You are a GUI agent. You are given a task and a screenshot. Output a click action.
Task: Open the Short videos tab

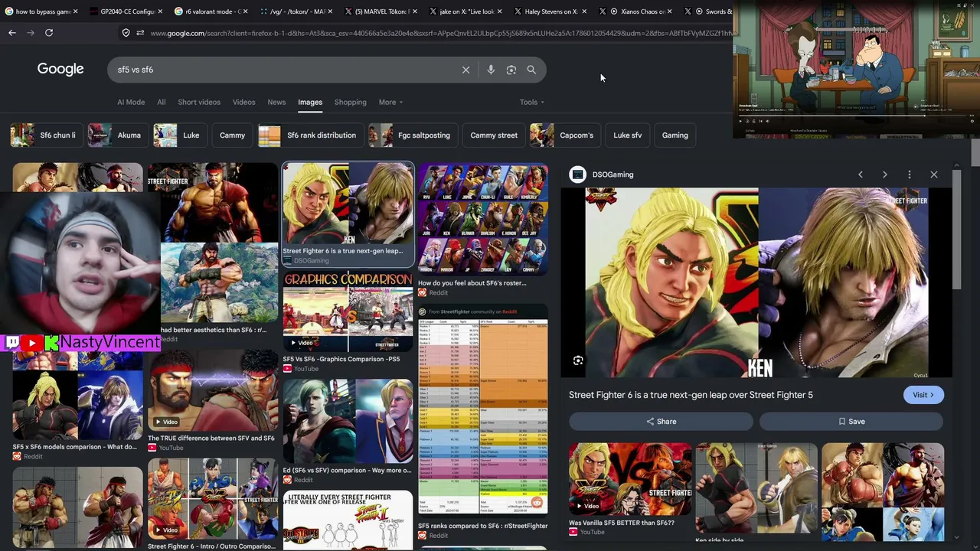point(199,102)
